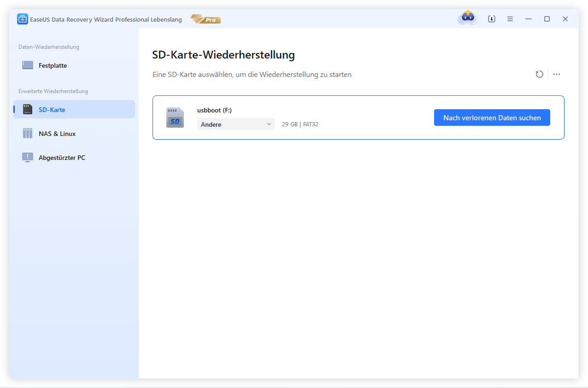588x388 pixels.
Task: Open Abgestürzter PC recovery
Action: click(74, 158)
